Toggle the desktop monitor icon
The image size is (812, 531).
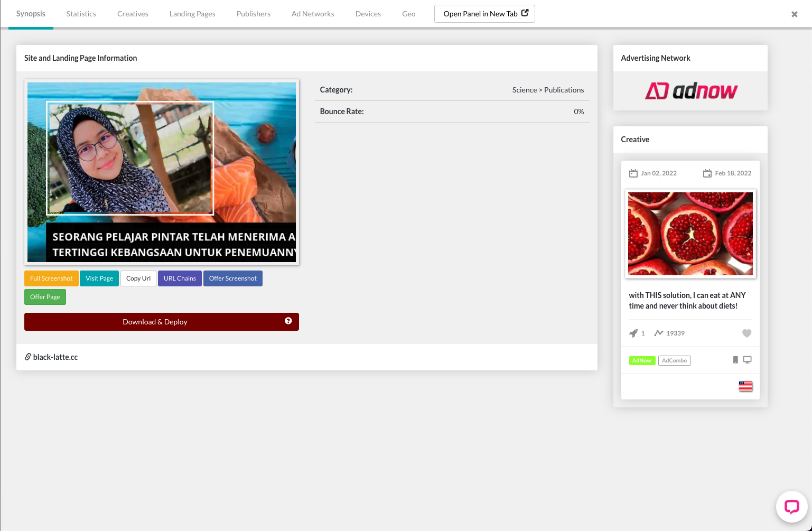tap(747, 359)
